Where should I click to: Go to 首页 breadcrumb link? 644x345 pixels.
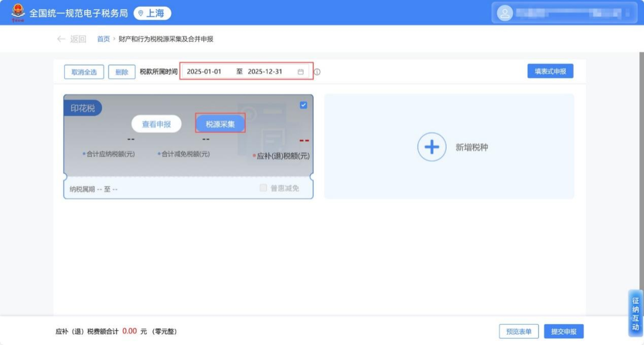[104, 39]
